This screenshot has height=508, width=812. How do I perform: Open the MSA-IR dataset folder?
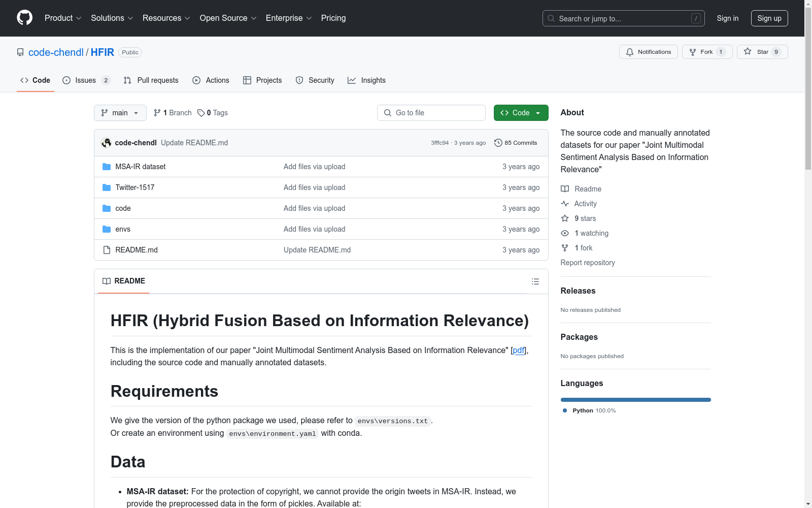pos(140,167)
